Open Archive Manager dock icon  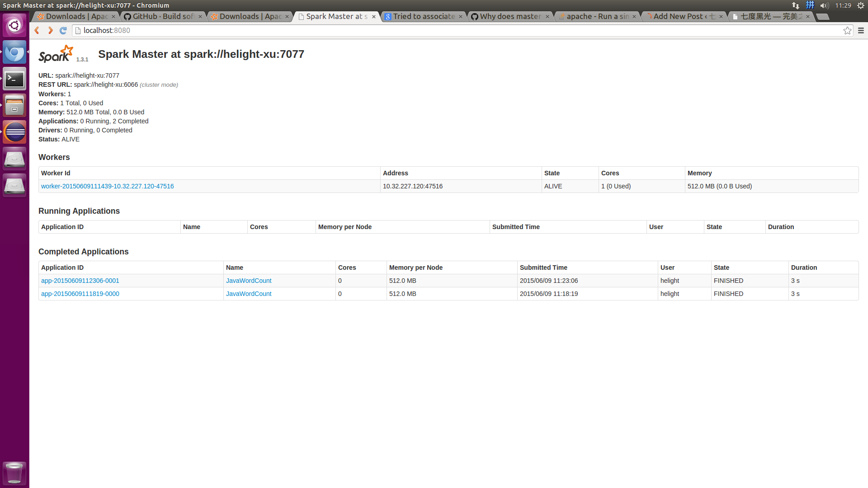[x=14, y=106]
